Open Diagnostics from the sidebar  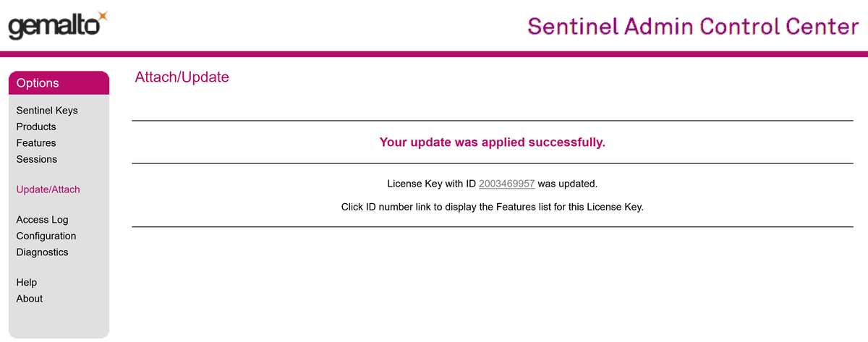point(42,252)
